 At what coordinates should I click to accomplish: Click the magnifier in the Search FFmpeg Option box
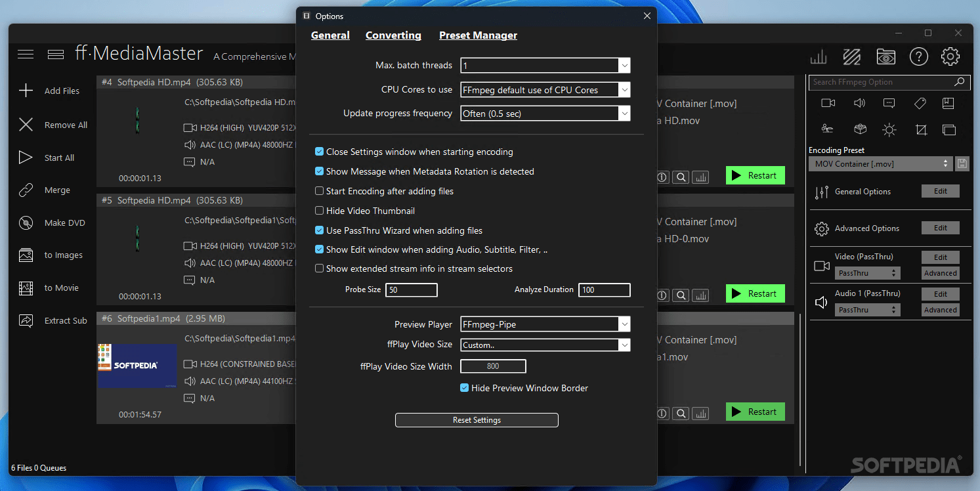point(959,82)
